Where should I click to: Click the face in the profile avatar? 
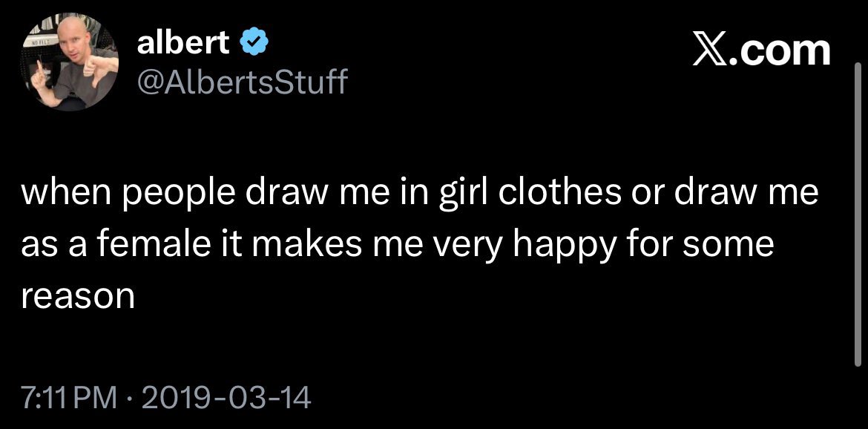tap(67, 51)
